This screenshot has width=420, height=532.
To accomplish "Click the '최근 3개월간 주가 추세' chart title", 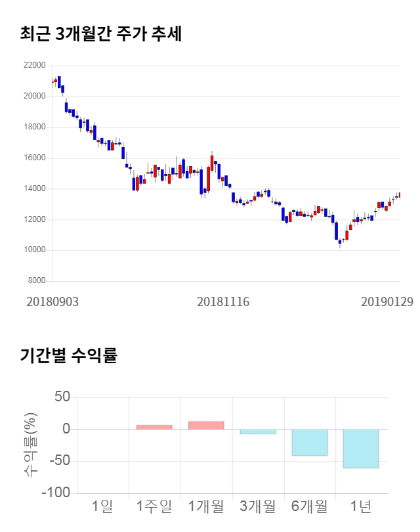I will pos(101,34).
